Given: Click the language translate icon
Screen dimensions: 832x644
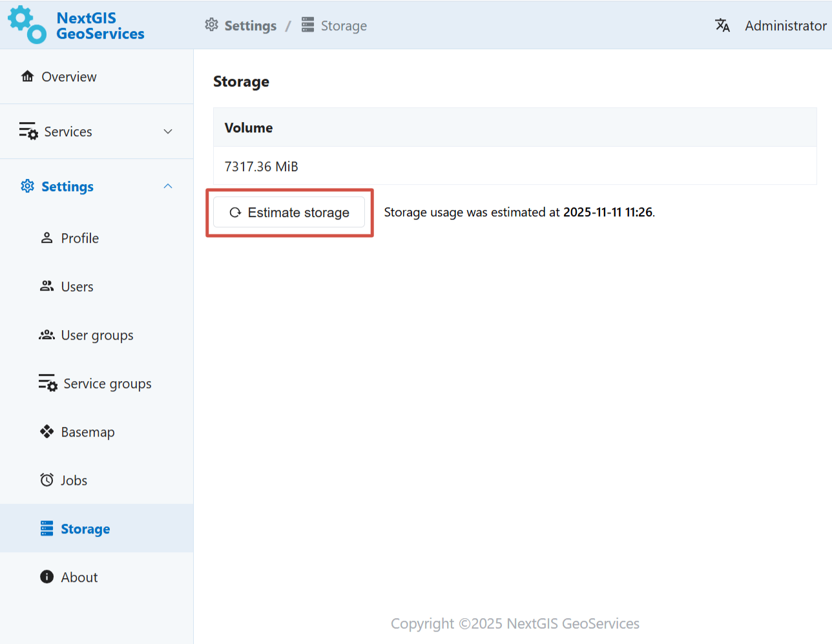Looking at the screenshot, I should (x=722, y=25).
